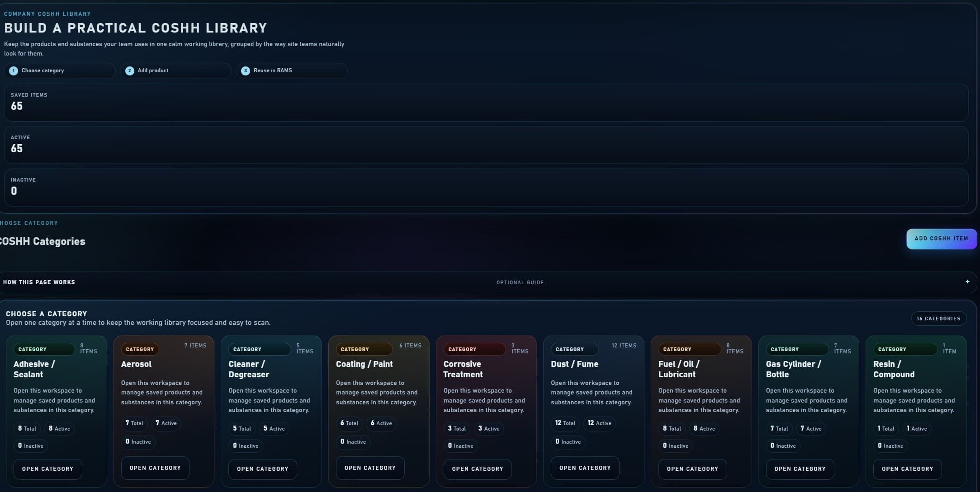Click the Coating / Paint card title
The width and height of the screenshot is (980, 492).
[365, 364]
